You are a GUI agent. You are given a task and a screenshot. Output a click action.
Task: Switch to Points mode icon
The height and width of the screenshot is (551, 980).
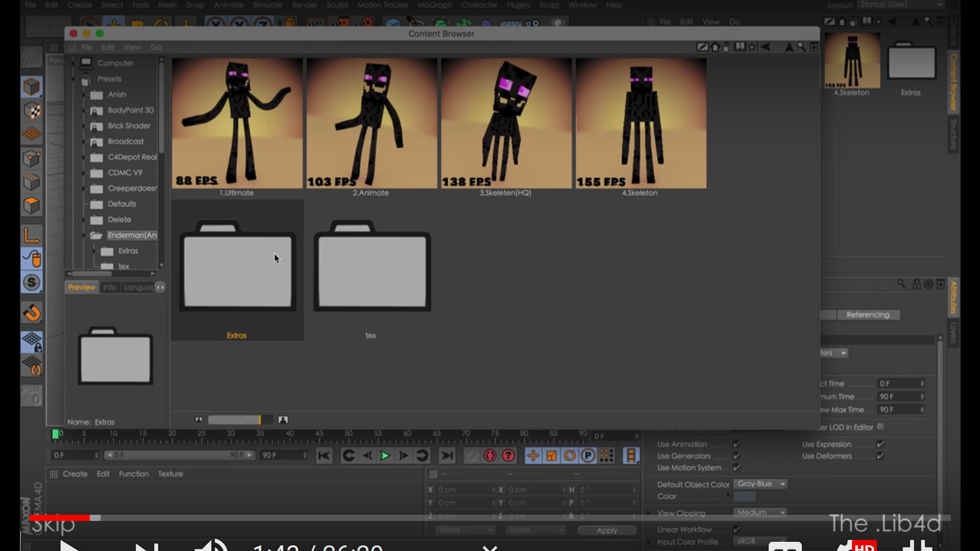[x=32, y=159]
